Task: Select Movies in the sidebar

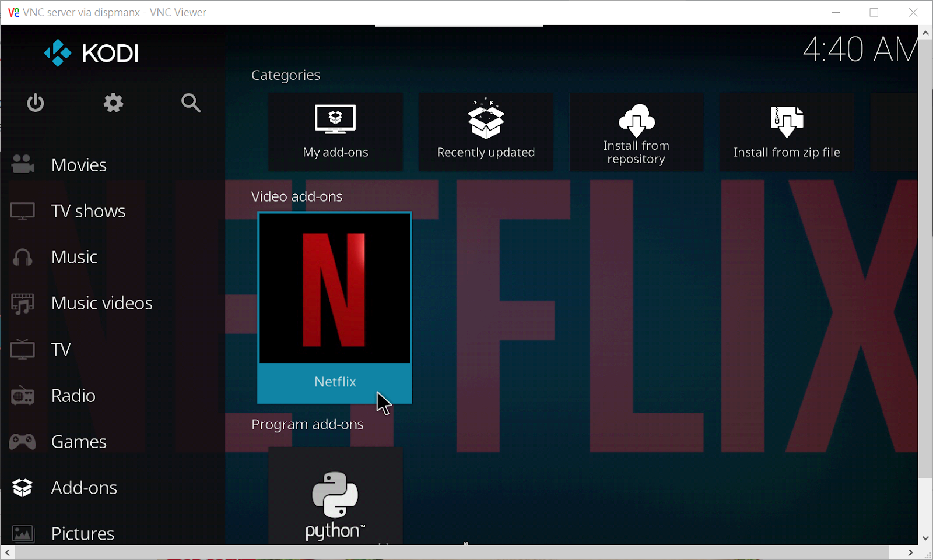Action: coord(79,164)
